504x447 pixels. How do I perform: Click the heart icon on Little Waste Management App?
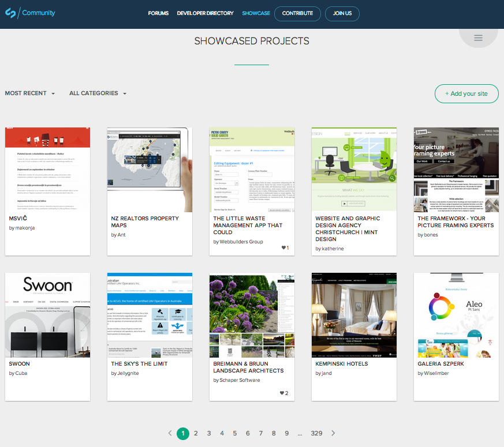(x=283, y=248)
